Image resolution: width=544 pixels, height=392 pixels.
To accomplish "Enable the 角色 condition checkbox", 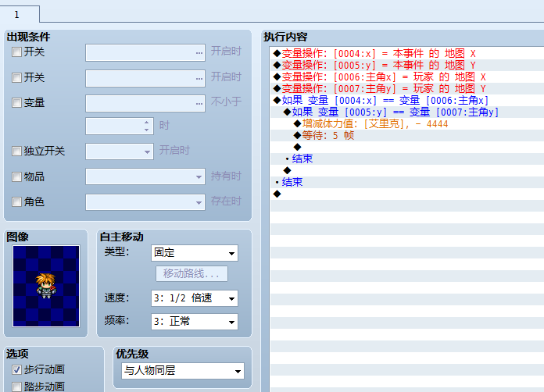I will click(16, 201).
